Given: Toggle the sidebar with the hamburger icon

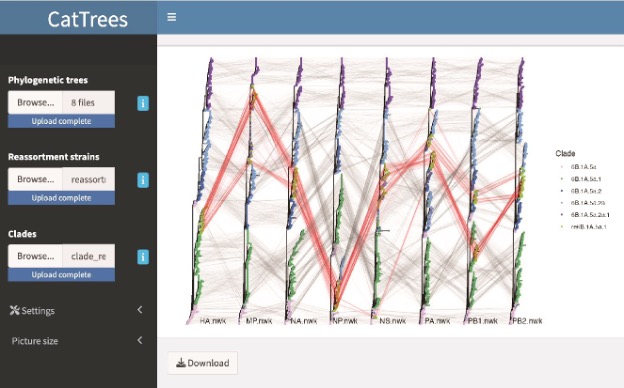Looking at the screenshot, I should pos(172,17).
